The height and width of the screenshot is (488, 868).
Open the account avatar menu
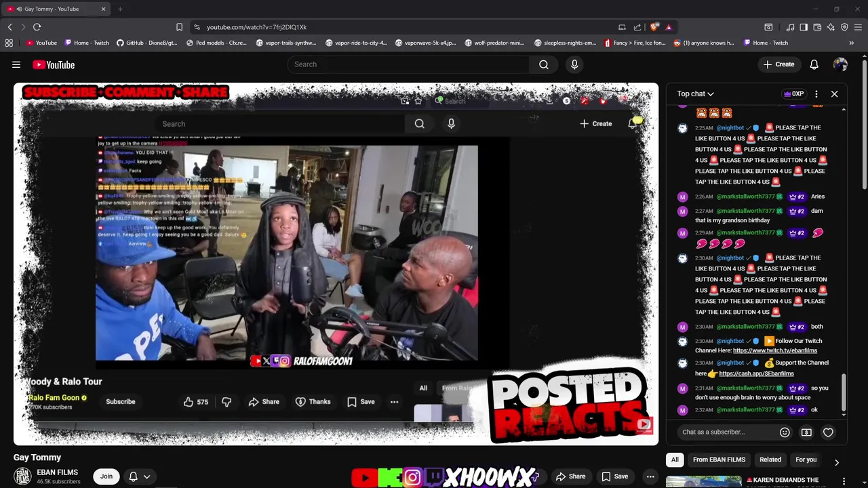840,64
